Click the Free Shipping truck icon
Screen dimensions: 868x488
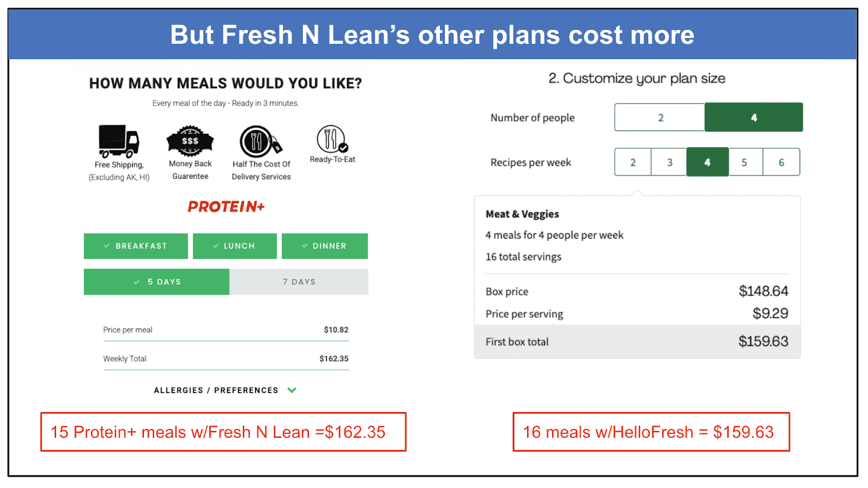click(119, 141)
